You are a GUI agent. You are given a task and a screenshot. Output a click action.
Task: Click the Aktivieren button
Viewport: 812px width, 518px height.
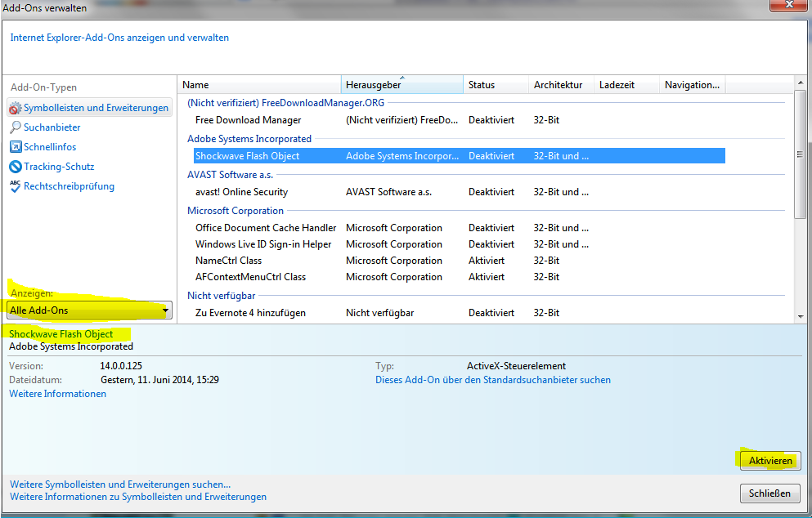click(x=770, y=461)
